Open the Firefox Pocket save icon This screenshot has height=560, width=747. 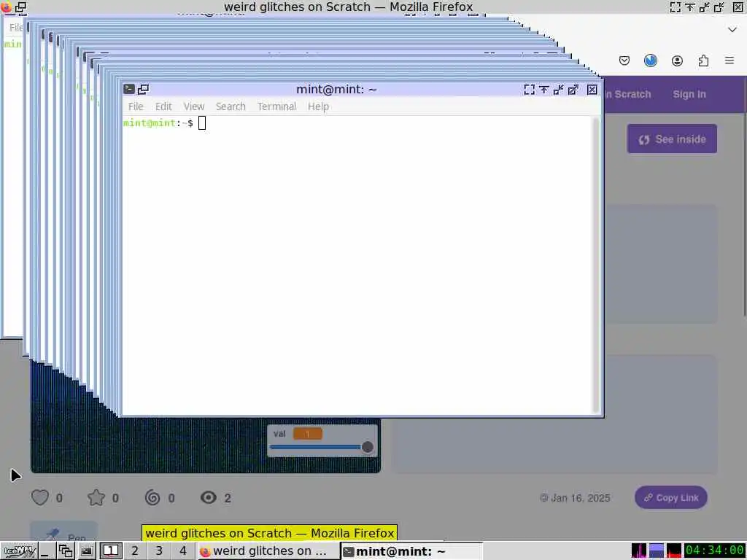624,61
